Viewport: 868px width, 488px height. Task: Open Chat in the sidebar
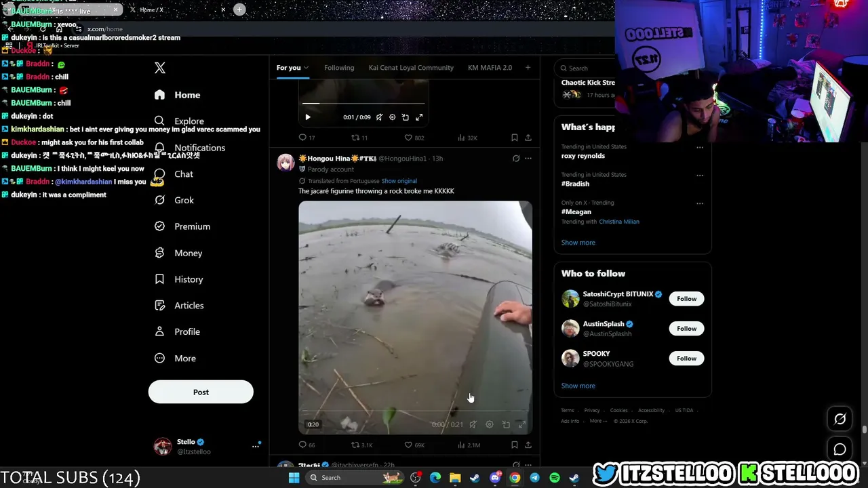174,174
